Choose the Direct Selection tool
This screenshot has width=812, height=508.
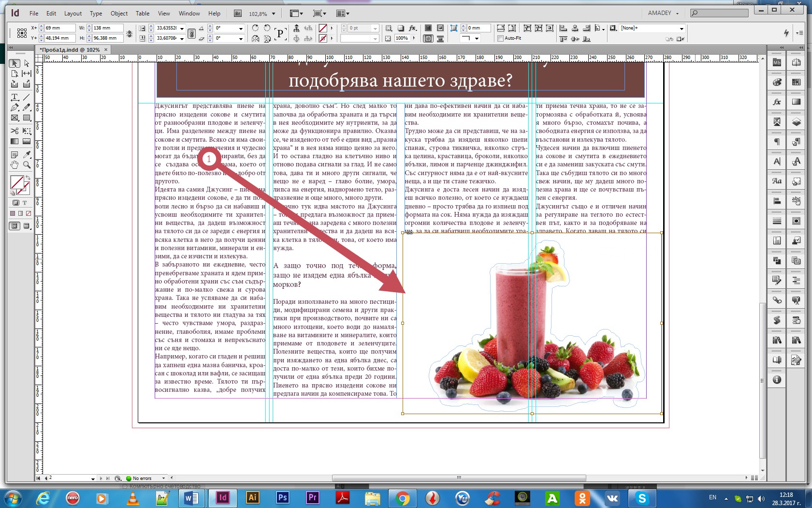pyautogui.click(x=27, y=63)
